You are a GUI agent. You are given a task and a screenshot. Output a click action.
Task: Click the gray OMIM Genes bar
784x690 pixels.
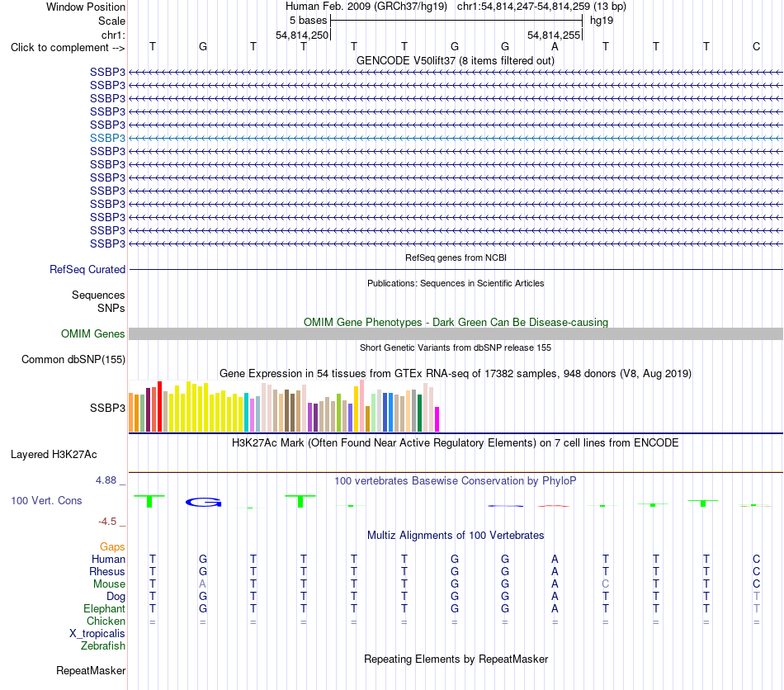point(456,334)
